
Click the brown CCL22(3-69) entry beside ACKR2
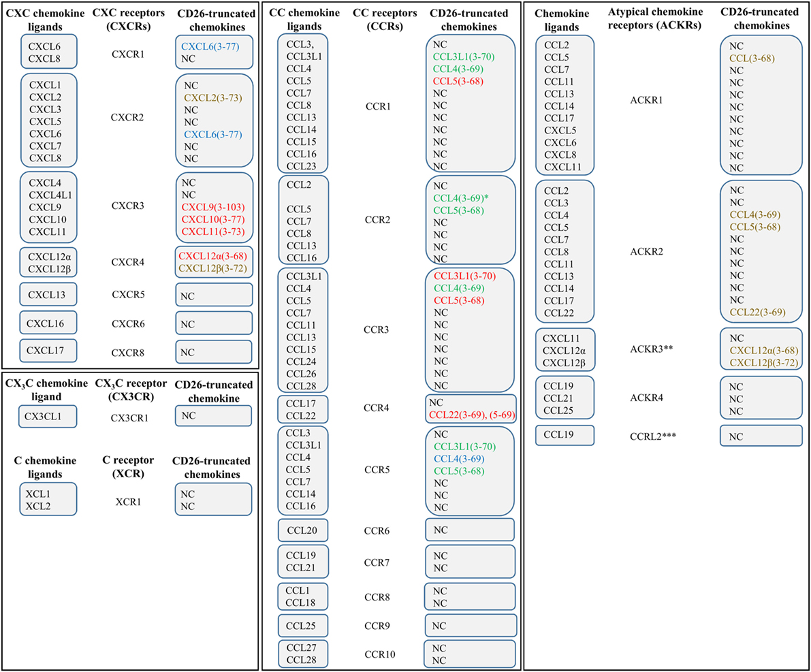[758, 313]
